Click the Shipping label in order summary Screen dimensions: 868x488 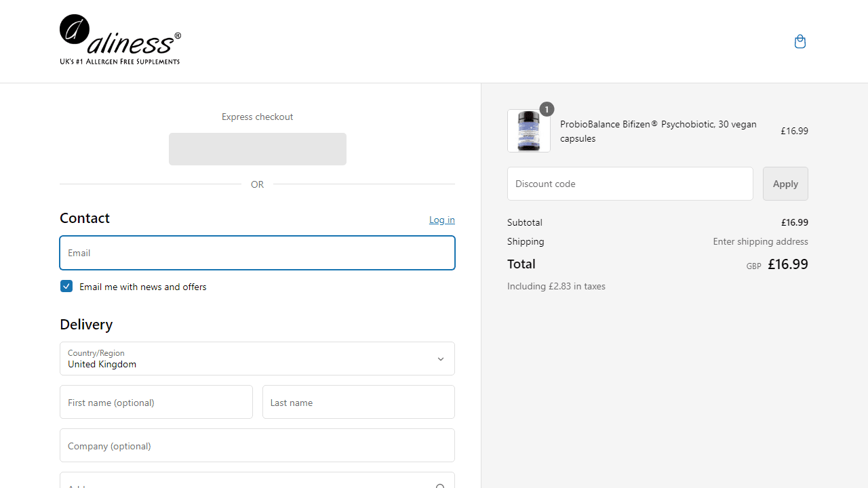coord(526,241)
